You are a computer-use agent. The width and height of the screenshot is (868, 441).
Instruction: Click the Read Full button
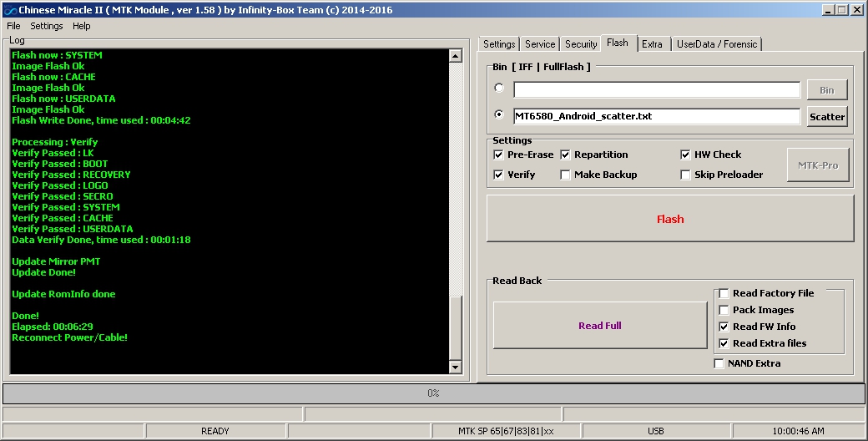[x=600, y=326]
